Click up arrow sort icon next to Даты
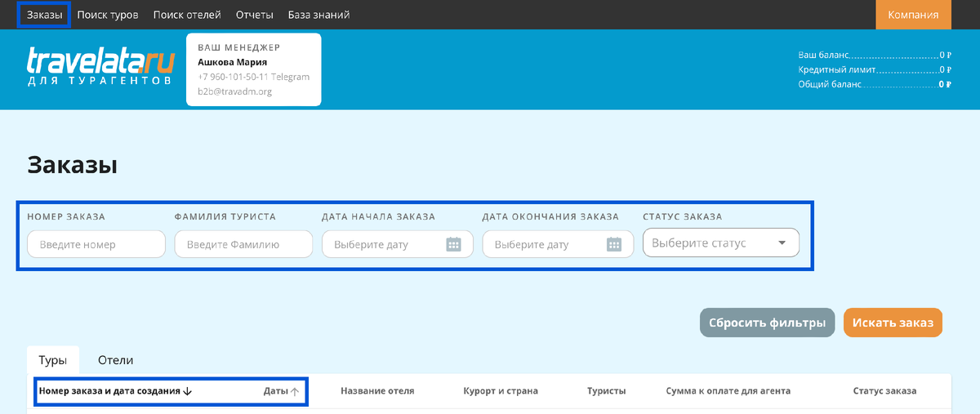 pyautogui.click(x=295, y=391)
